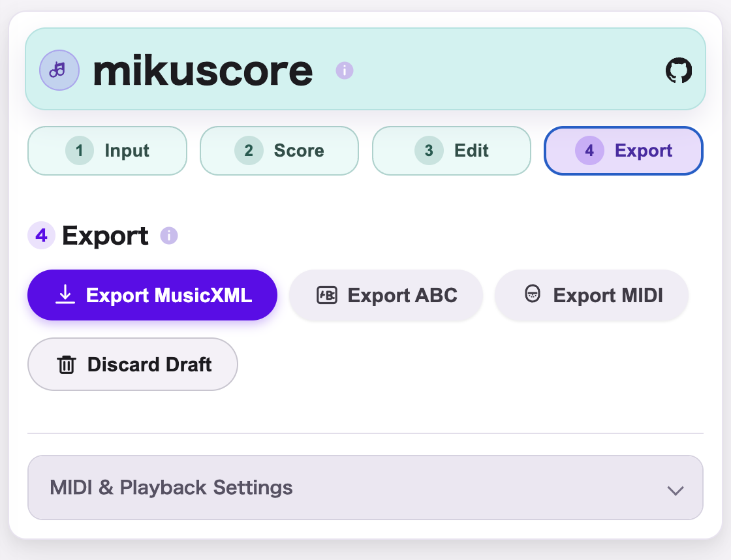Select the Edit step
The image size is (731, 560).
pos(451,151)
